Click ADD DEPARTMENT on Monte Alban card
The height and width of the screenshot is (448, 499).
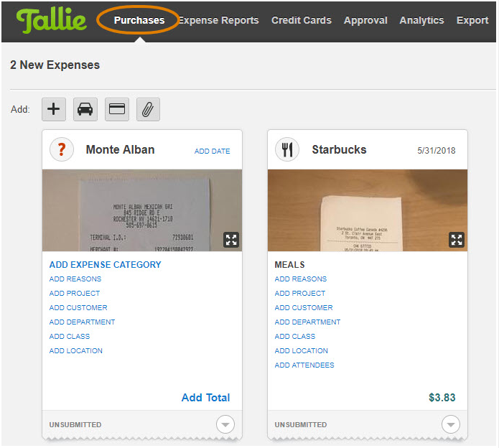[82, 322]
